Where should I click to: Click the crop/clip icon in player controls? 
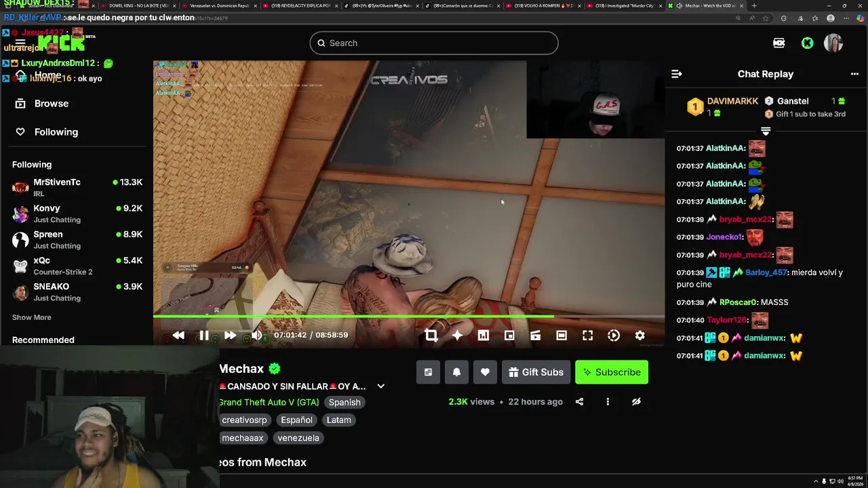[431, 335]
